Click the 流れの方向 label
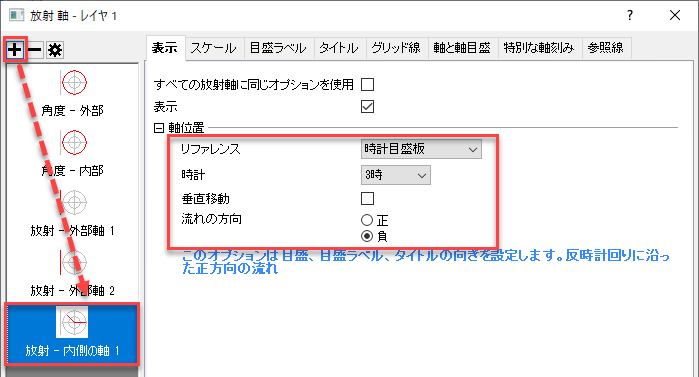The width and height of the screenshot is (699, 377). click(211, 219)
